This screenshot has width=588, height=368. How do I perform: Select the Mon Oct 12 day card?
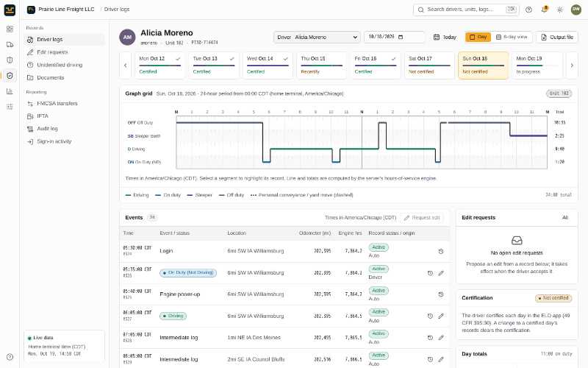(159, 66)
